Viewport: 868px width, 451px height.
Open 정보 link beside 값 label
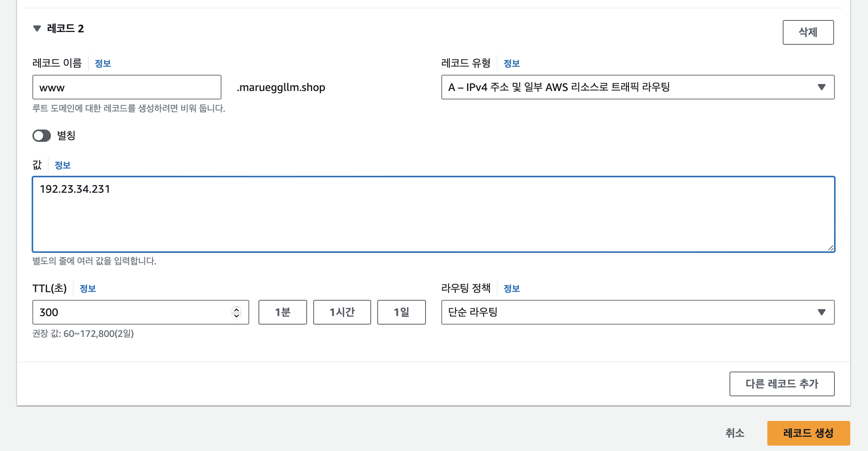62,165
